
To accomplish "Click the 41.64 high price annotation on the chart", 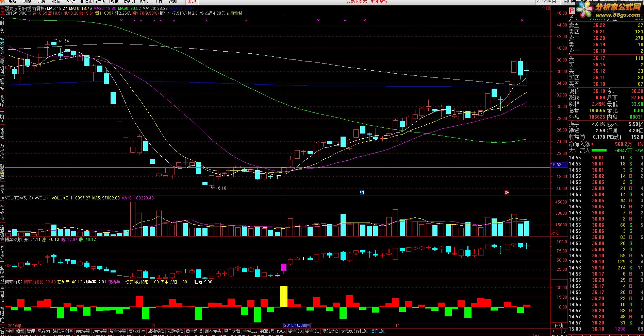I will [x=64, y=41].
